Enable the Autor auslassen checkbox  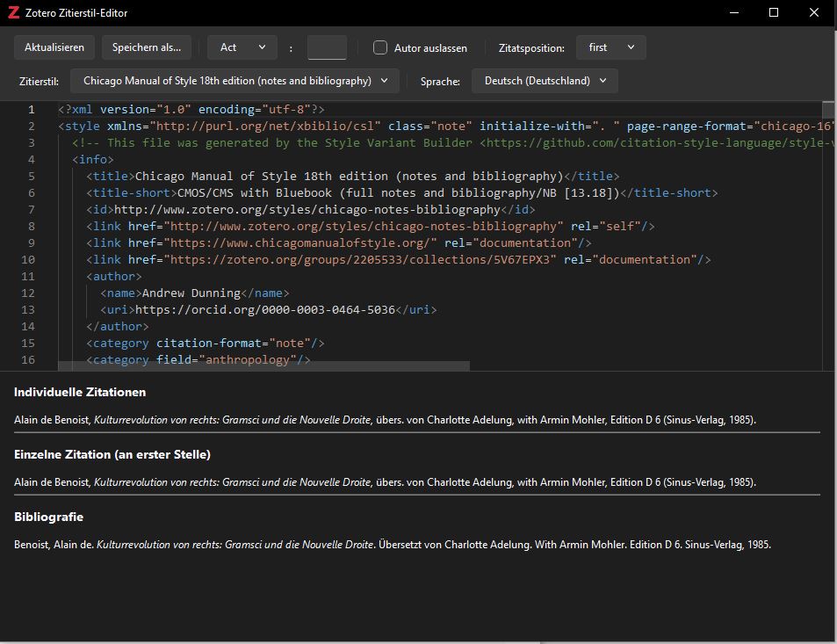pos(380,47)
